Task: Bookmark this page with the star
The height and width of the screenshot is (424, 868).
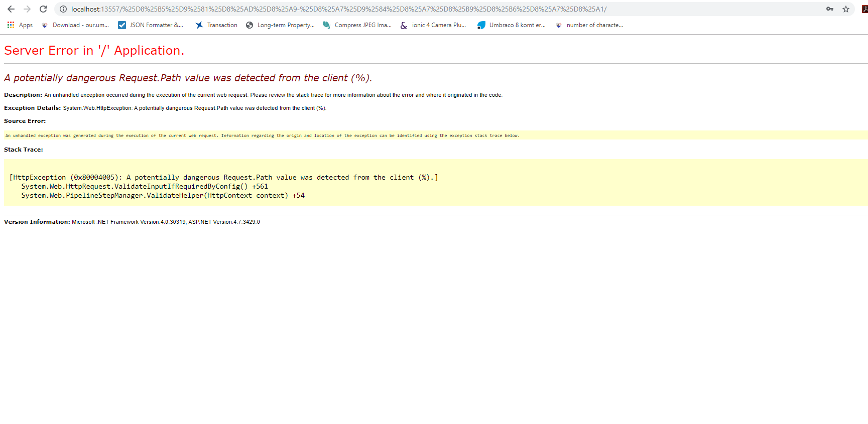Action: pos(846,9)
